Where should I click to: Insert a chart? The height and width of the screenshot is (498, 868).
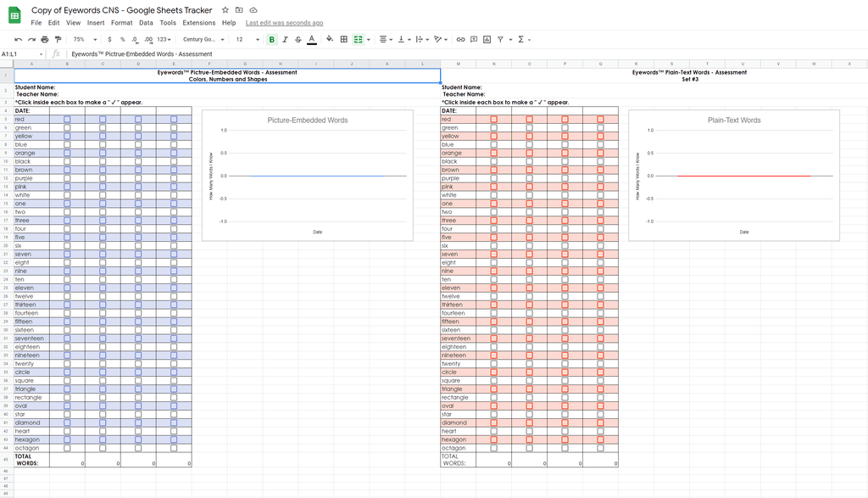487,39
